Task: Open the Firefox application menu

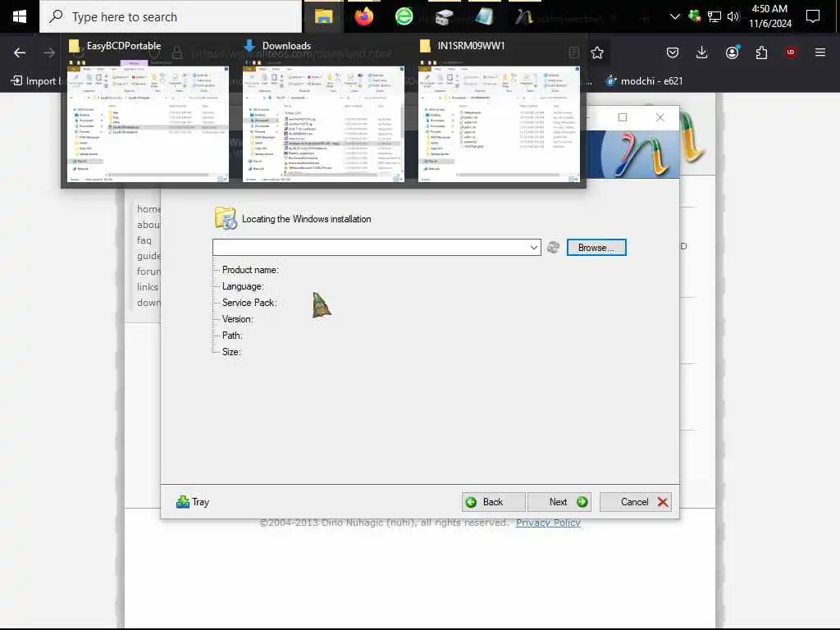Action: [x=819, y=52]
